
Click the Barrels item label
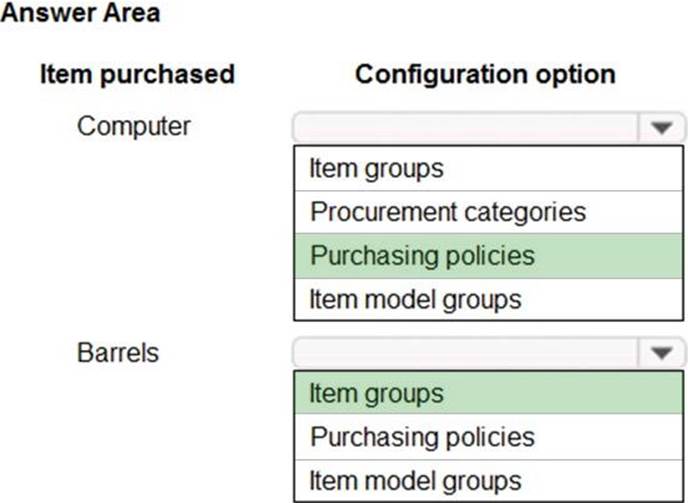click(118, 352)
